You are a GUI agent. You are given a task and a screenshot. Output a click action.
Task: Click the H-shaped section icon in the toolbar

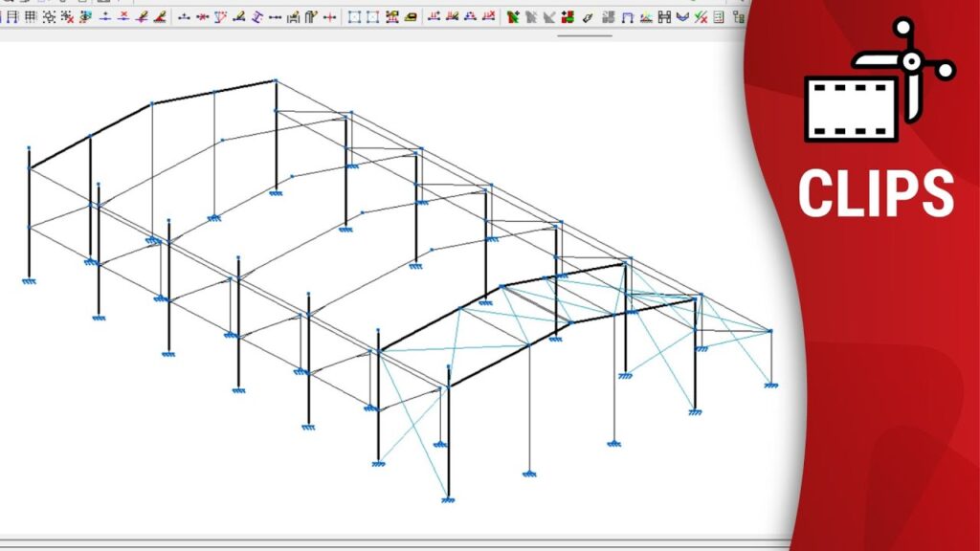click(x=664, y=17)
